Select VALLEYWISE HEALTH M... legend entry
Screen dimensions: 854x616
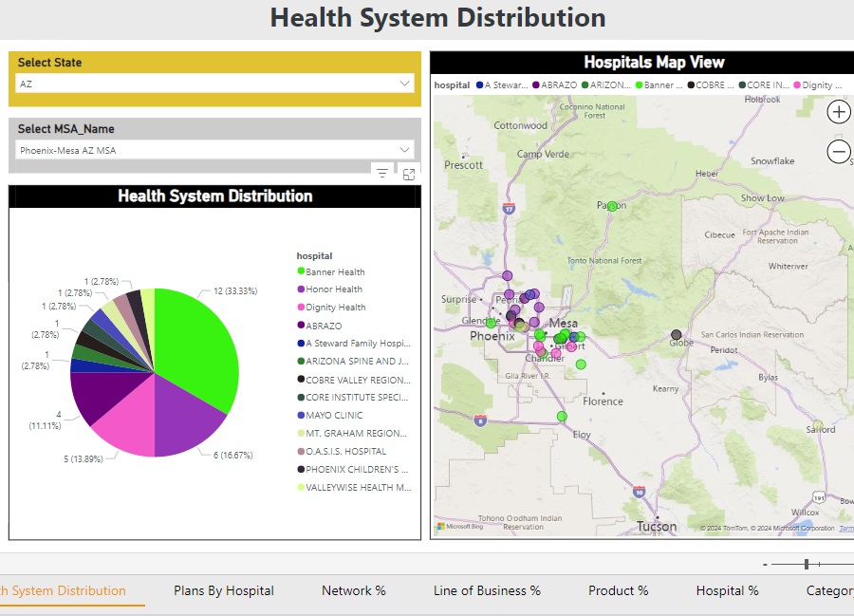[354, 487]
